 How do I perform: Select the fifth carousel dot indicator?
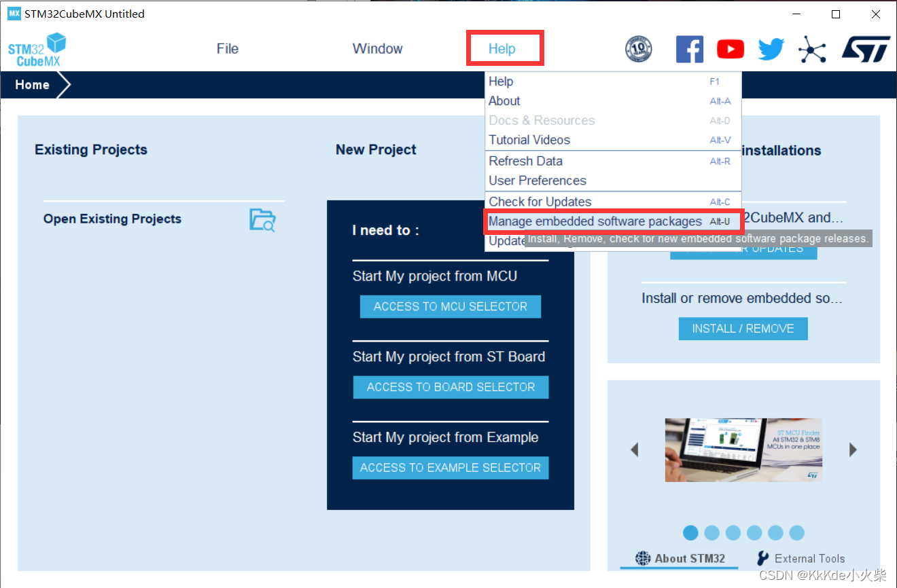click(775, 533)
